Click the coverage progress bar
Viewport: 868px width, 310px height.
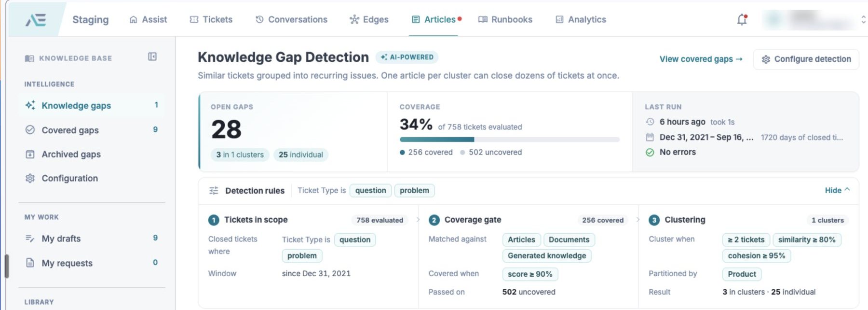[x=509, y=140]
